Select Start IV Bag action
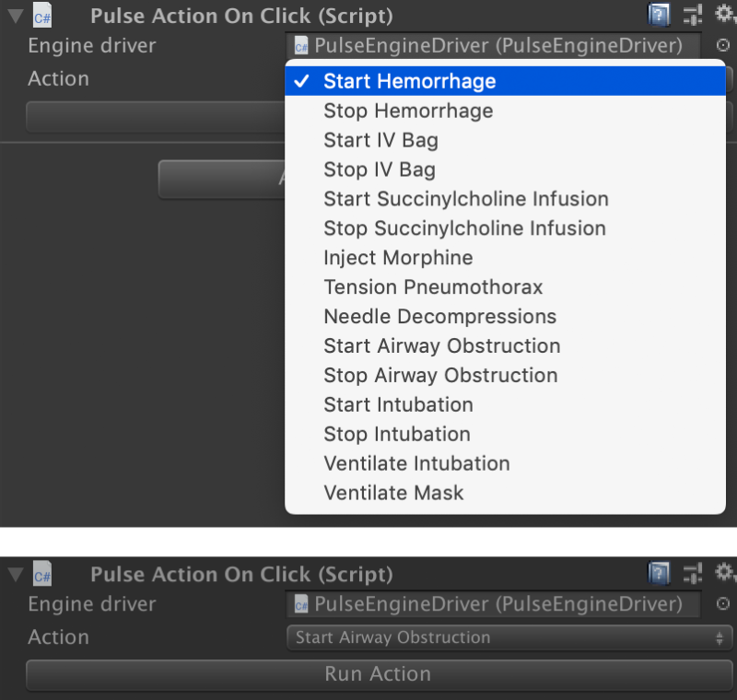This screenshot has height=700, width=737. click(x=380, y=140)
